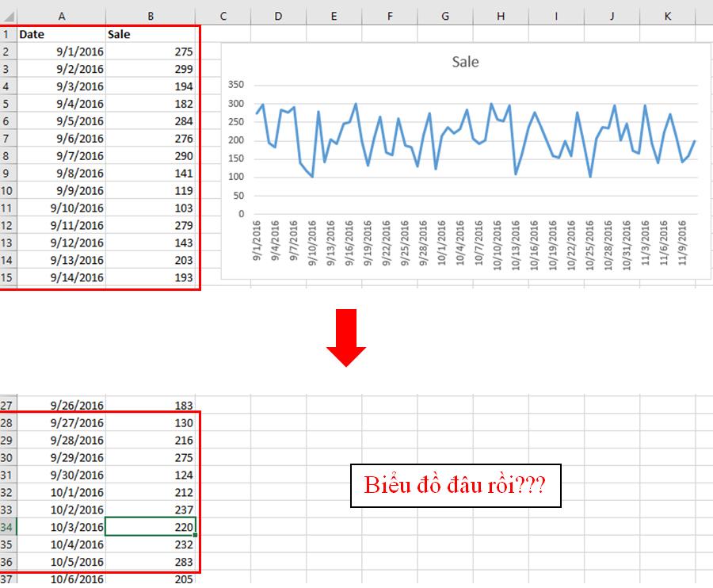This screenshot has width=713, height=588.
Task: Select column header K
Action: (667, 16)
